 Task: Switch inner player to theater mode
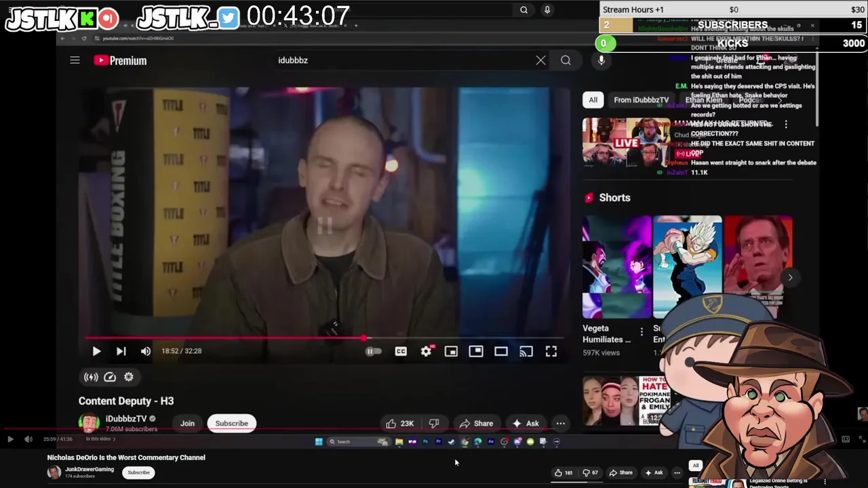[501, 351]
